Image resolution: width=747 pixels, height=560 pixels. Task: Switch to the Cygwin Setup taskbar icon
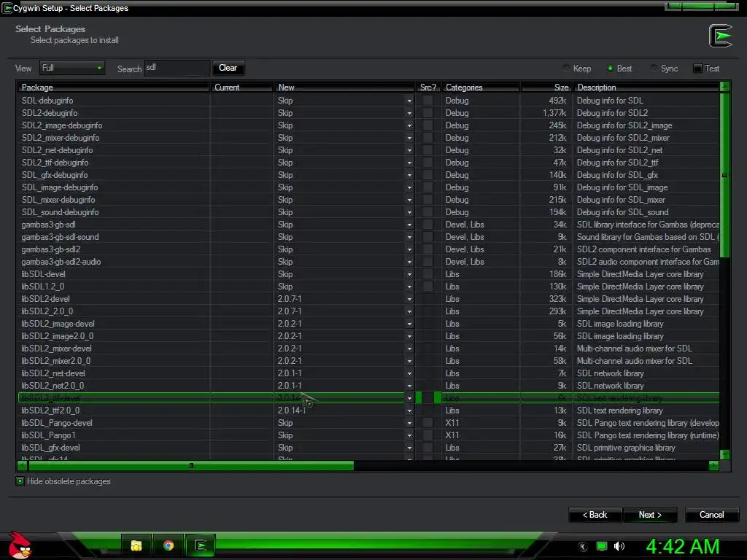point(200,545)
